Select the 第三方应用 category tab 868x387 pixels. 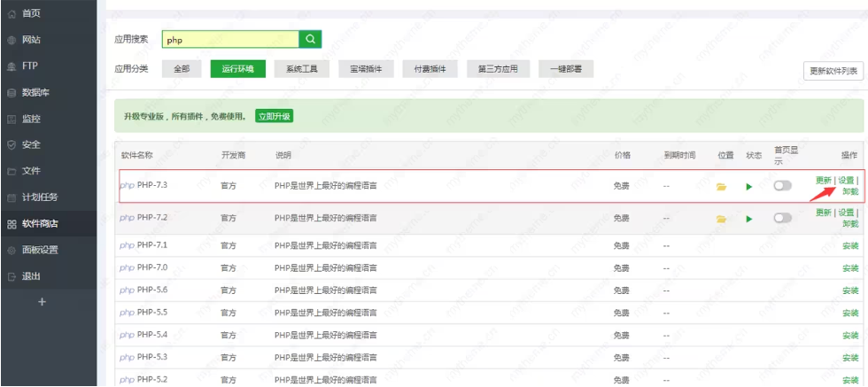pos(498,69)
